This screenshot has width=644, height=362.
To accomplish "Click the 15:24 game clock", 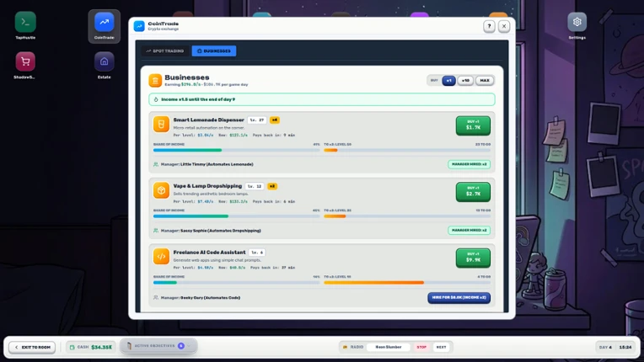I will click(625, 347).
